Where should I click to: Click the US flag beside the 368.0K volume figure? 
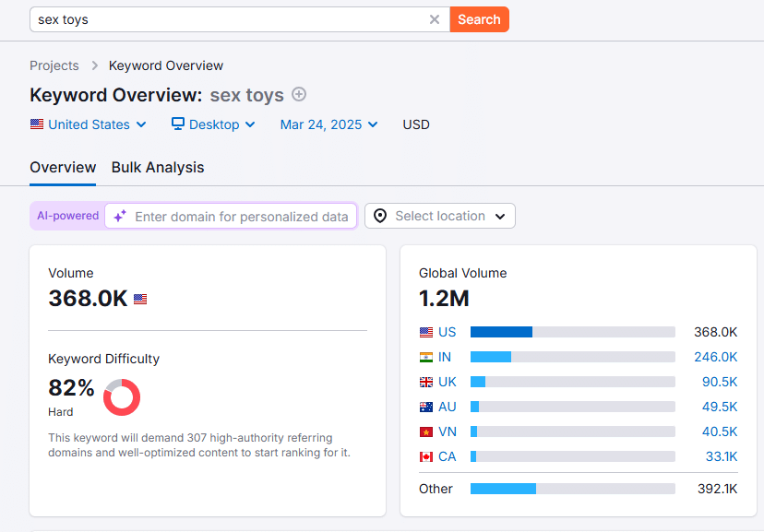(x=140, y=299)
